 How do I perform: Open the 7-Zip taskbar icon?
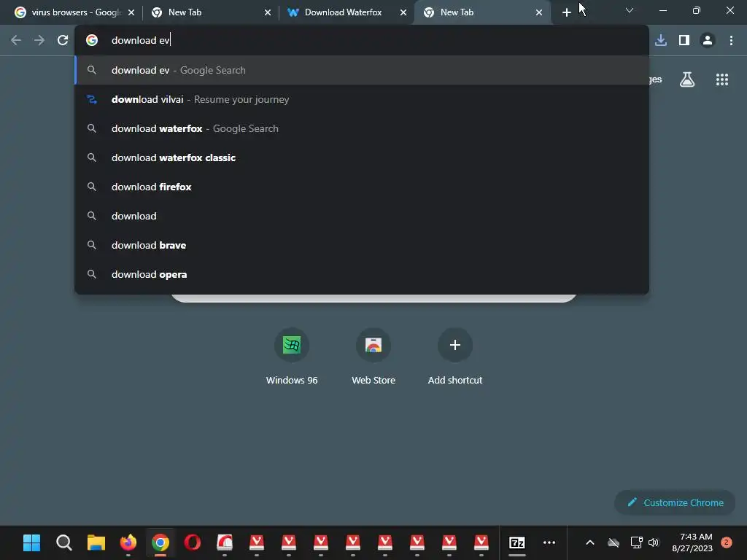tap(517, 542)
